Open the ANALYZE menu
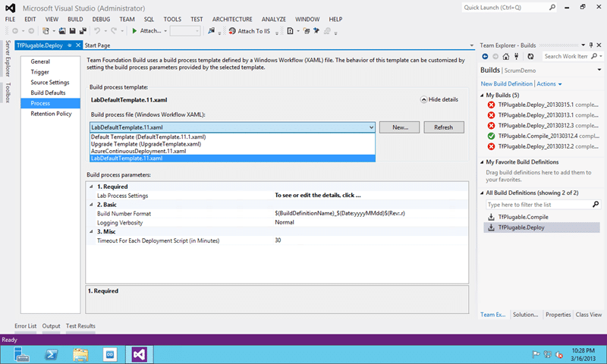Viewport: 607px width, 364px height. [x=274, y=20]
